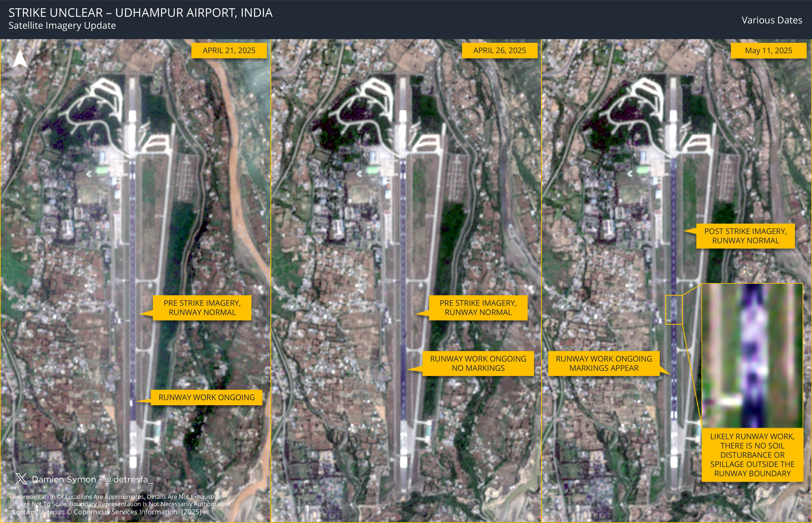Click the 'RUNWAY WORK ONGOING' label in April 21 panel
The height and width of the screenshot is (523, 812).
pyautogui.click(x=206, y=397)
